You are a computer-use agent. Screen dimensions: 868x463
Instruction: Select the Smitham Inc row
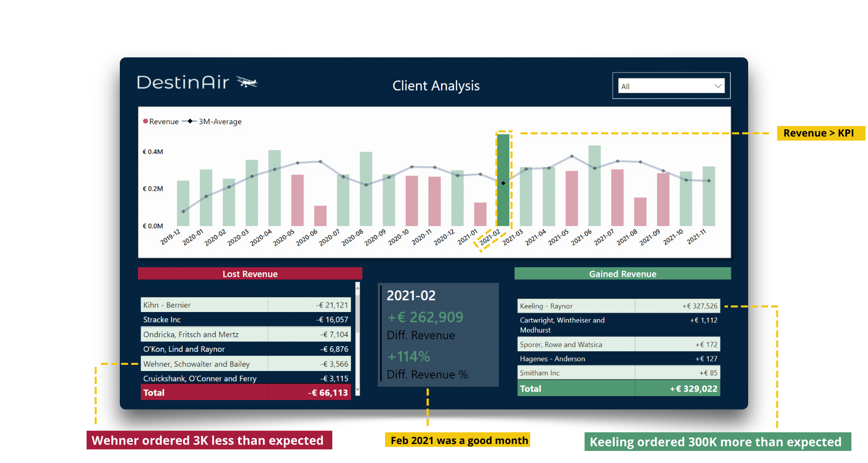(619, 373)
